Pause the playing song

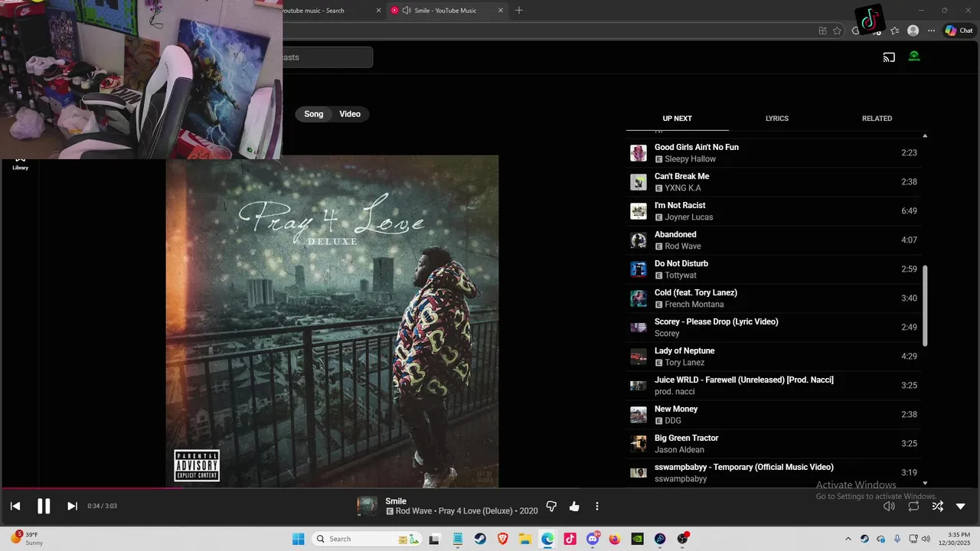44,506
